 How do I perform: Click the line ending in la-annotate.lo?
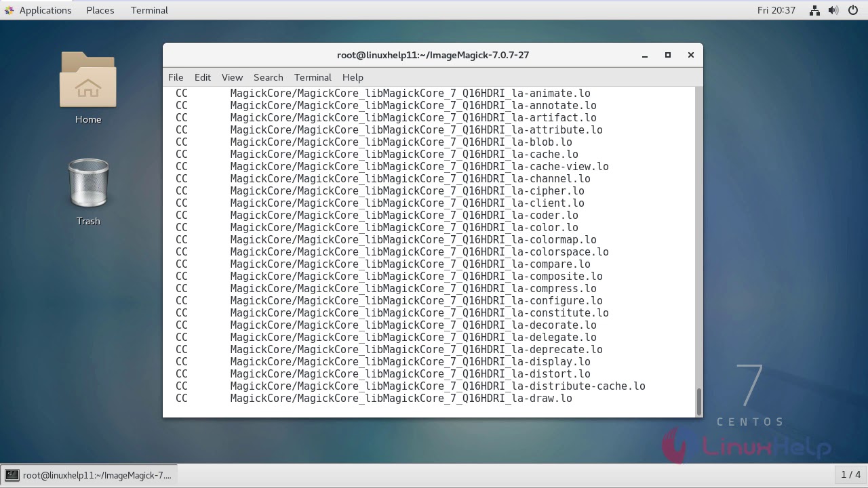[386, 106]
